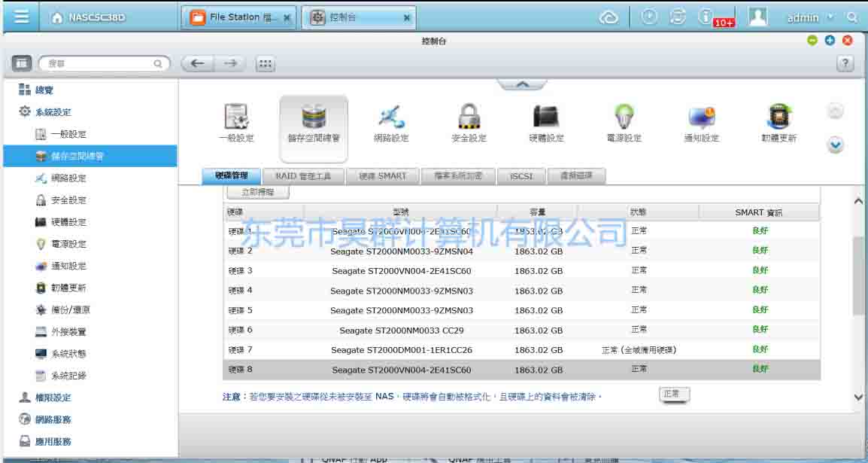The image size is (868, 463).
Task: Open the main hamburger menu
Action: [22, 17]
